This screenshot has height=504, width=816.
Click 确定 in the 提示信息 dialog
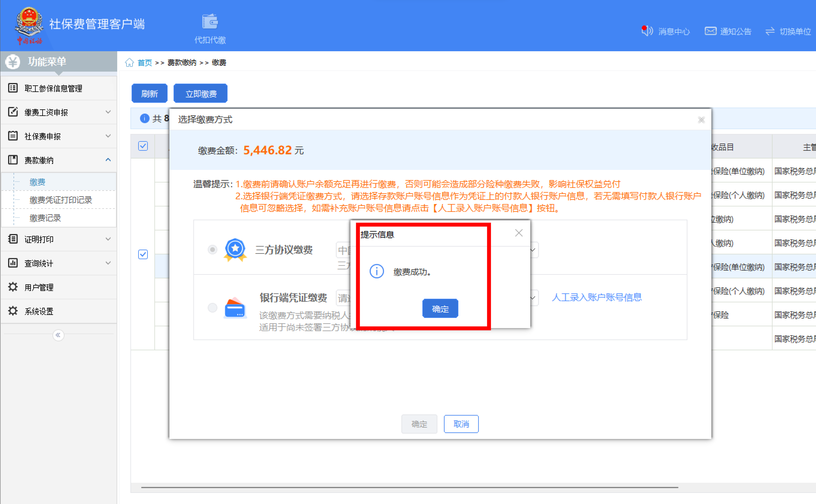tap(440, 309)
